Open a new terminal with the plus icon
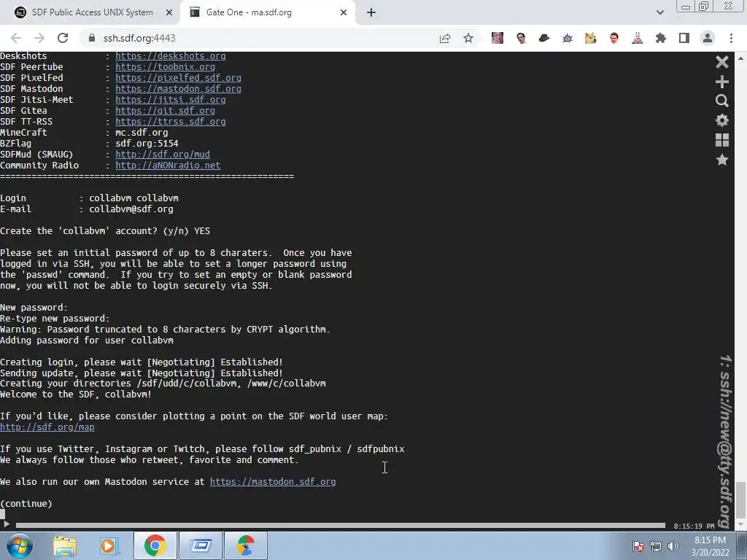This screenshot has width=747, height=560. point(721,82)
